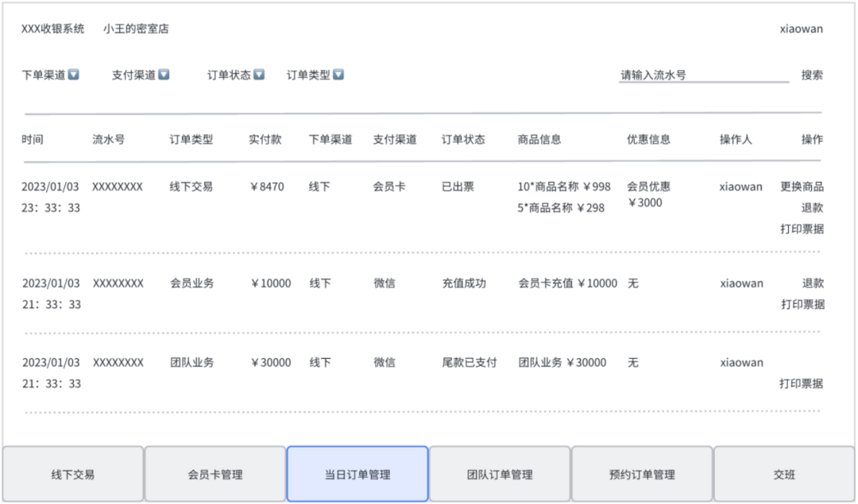The image size is (858, 504).
Task: Click the 小王的密室店 store name
Action: 137,29
